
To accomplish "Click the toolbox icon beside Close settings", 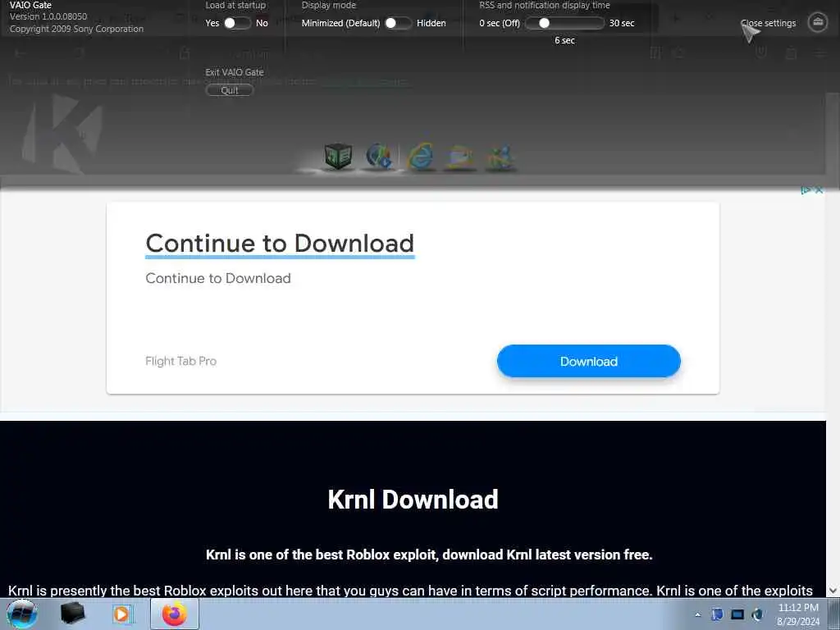I will point(818,22).
